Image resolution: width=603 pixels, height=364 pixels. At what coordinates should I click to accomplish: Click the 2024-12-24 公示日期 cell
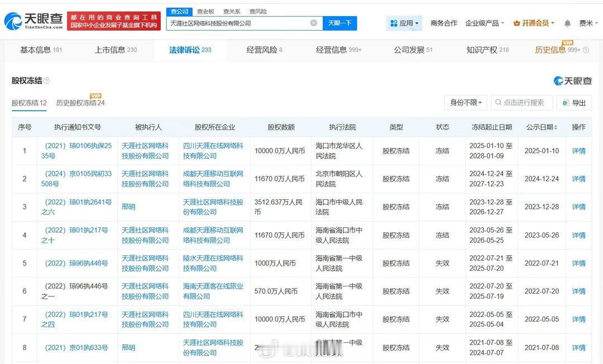click(x=542, y=179)
